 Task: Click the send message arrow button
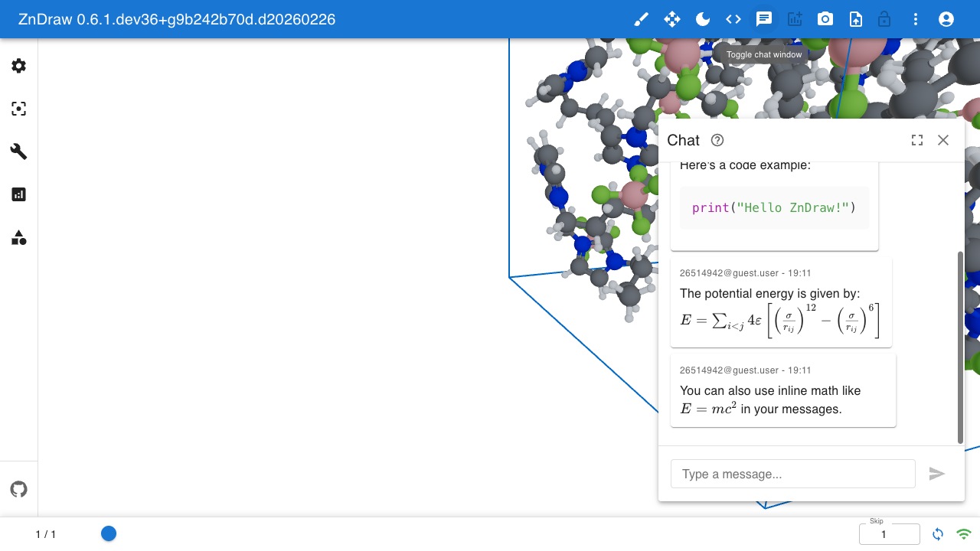pyautogui.click(x=937, y=474)
